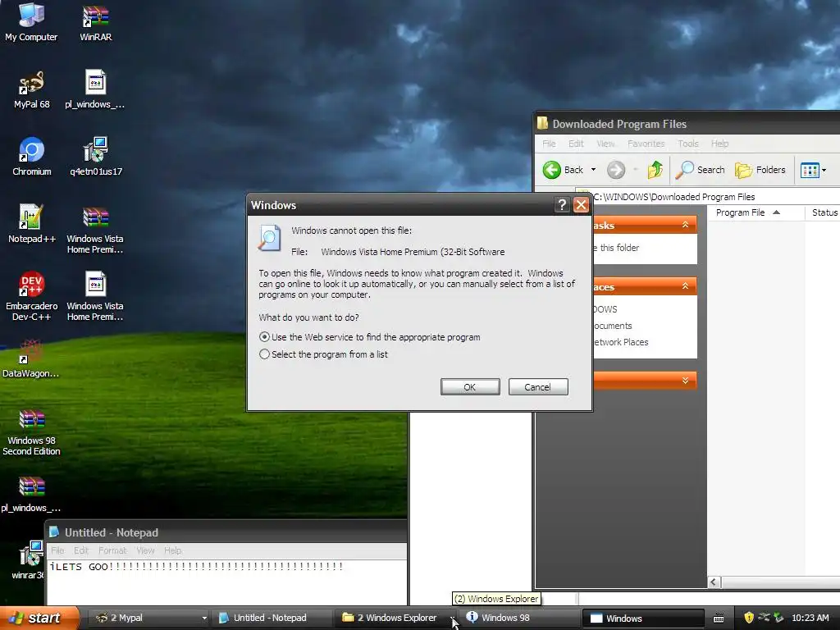Screen dimensions: 840x630
Task: Click the Back arrow in Explorer toolbar
Action: [563, 170]
